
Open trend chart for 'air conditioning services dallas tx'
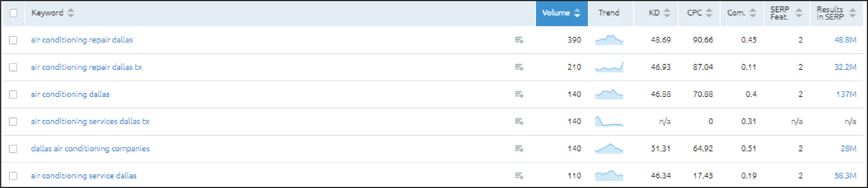click(609, 121)
